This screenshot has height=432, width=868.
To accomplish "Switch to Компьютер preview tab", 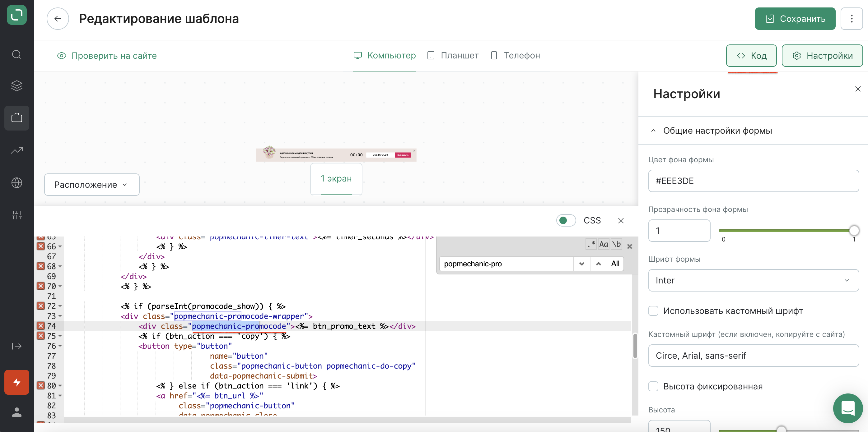I will tap(384, 56).
